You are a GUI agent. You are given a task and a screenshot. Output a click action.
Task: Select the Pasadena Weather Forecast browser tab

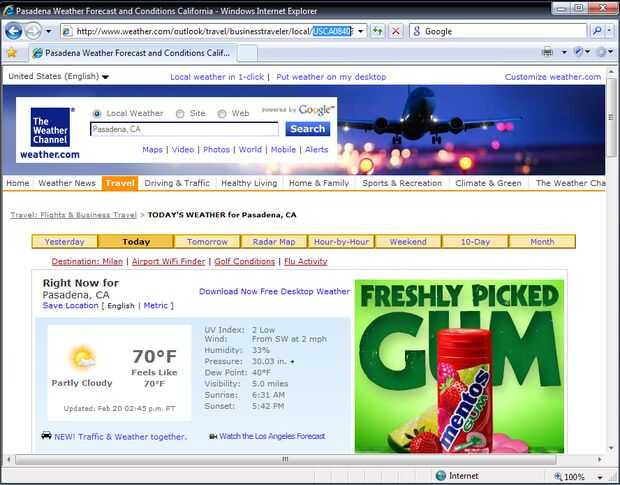point(133,53)
